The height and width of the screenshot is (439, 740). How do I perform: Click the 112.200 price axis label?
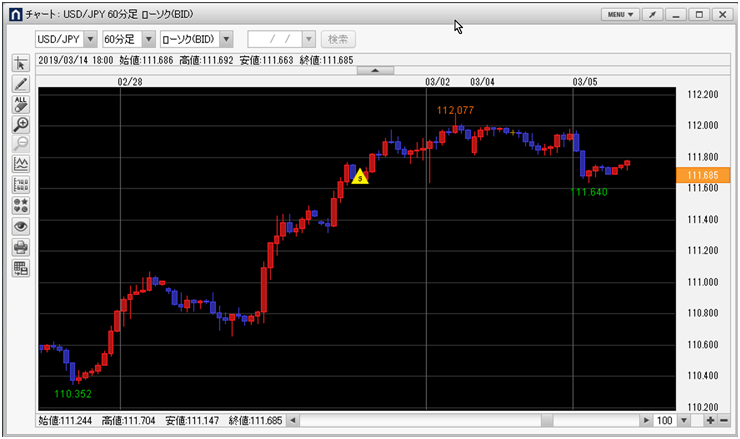[x=703, y=95]
